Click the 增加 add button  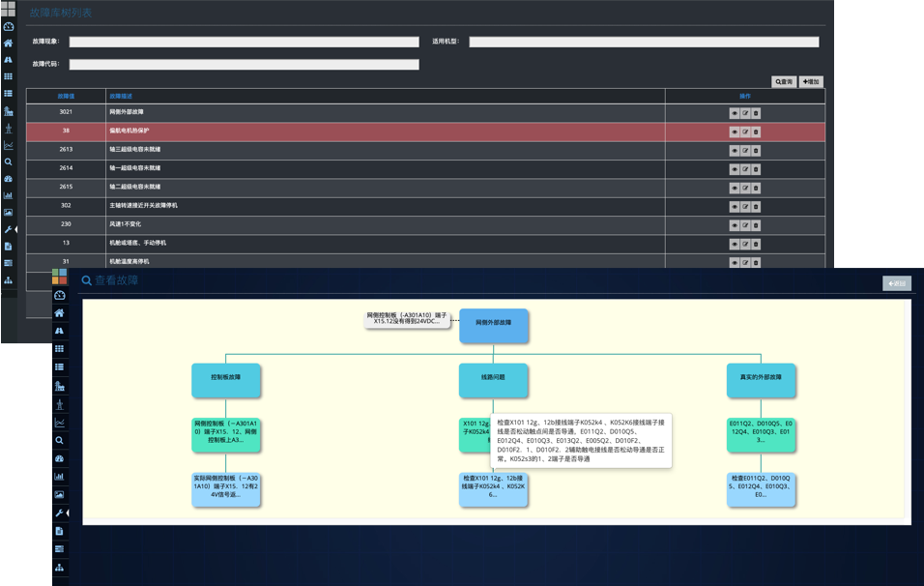812,82
